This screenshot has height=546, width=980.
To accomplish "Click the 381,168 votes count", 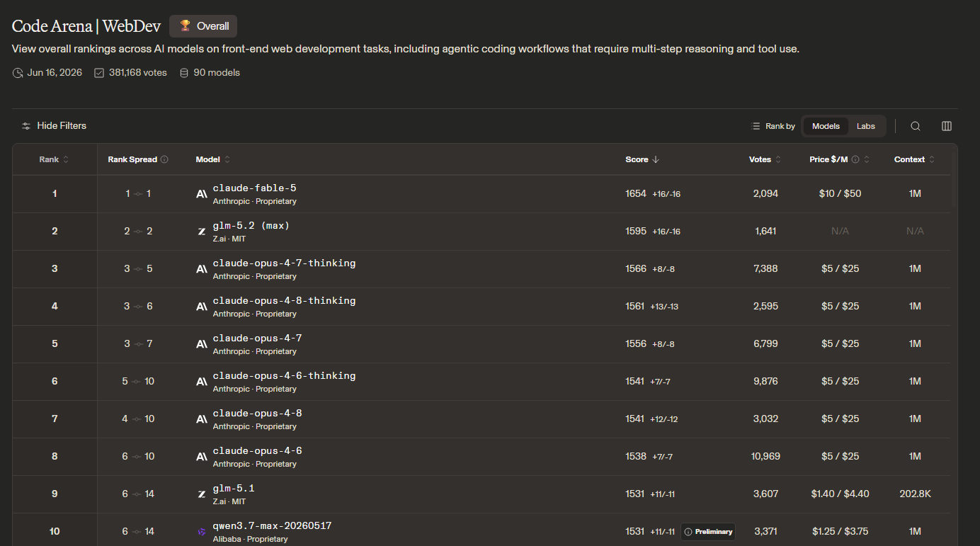I will tap(138, 73).
